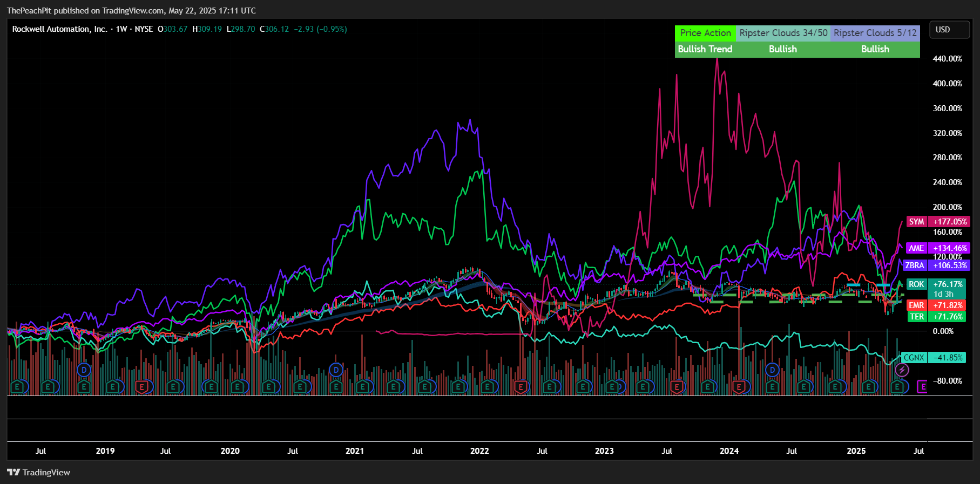Click the Ripster Clouds 34/50 header
This screenshot has height=484, width=980.
pos(783,33)
